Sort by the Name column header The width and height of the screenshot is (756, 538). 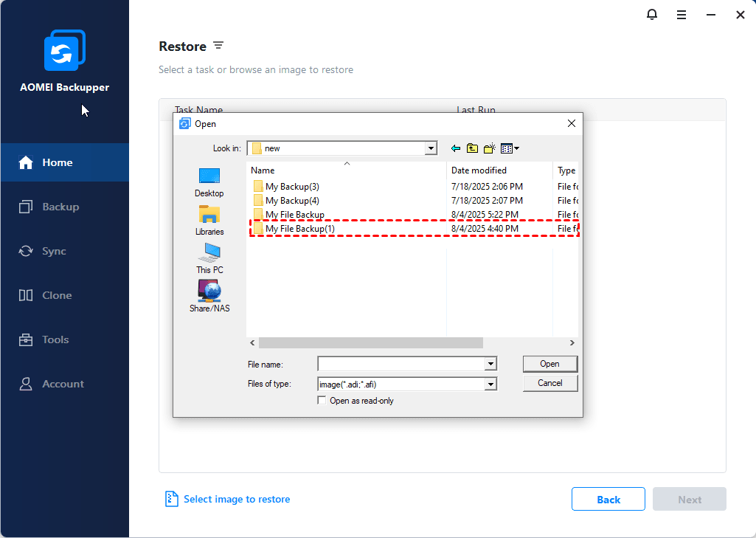347,170
